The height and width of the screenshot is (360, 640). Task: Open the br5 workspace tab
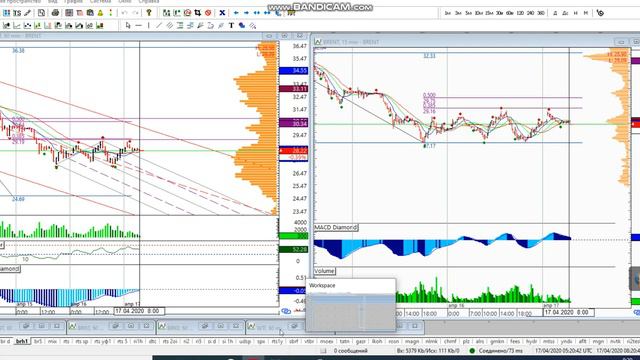(38, 341)
